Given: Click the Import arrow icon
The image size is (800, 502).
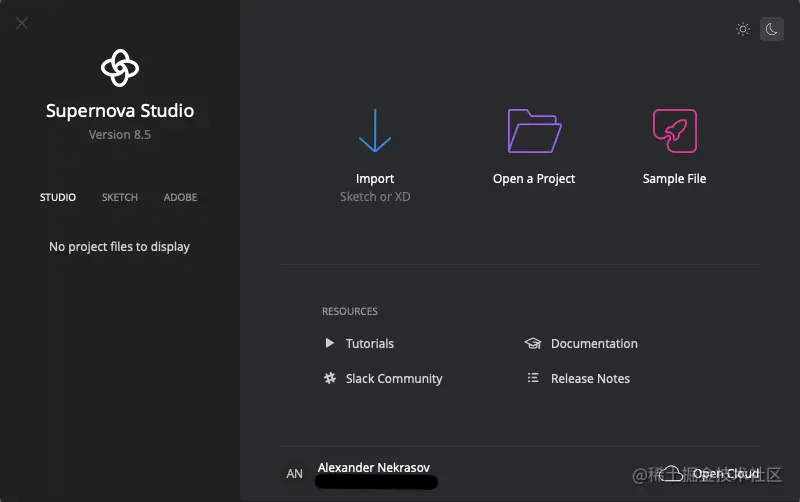Looking at the screenshot, I should coord(375,131).
